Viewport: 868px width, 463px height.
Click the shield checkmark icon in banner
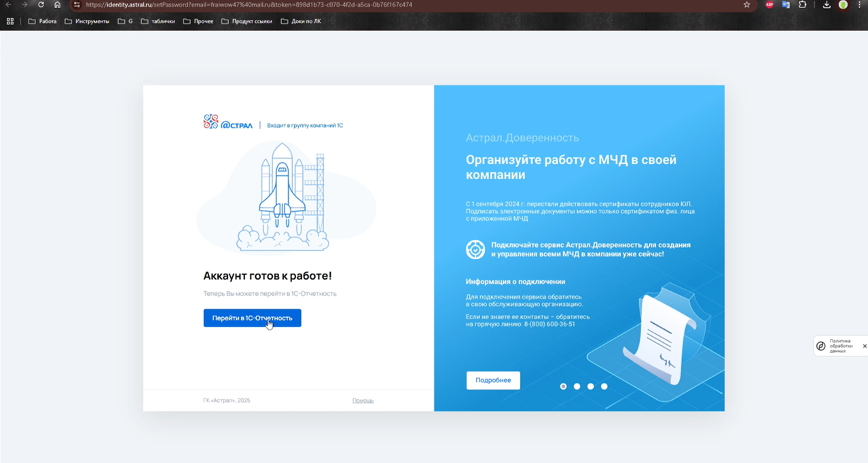tap(475, 249)
